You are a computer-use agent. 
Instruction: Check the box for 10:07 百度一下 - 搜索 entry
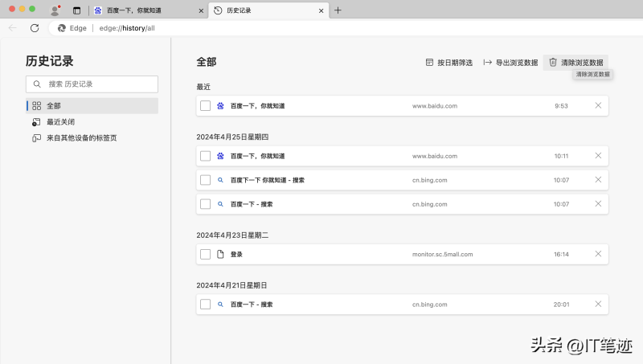click(x=206, y=204)
